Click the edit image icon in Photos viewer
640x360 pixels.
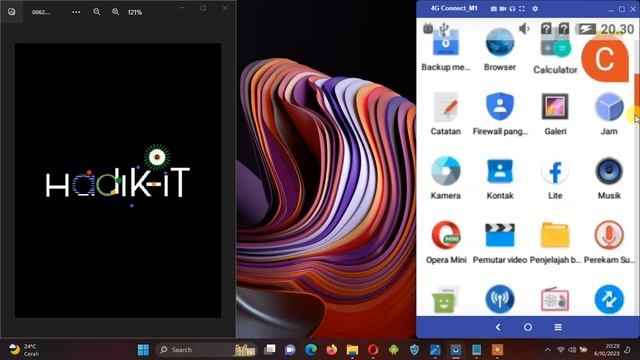pyautogui.click(x=11, y=12)
